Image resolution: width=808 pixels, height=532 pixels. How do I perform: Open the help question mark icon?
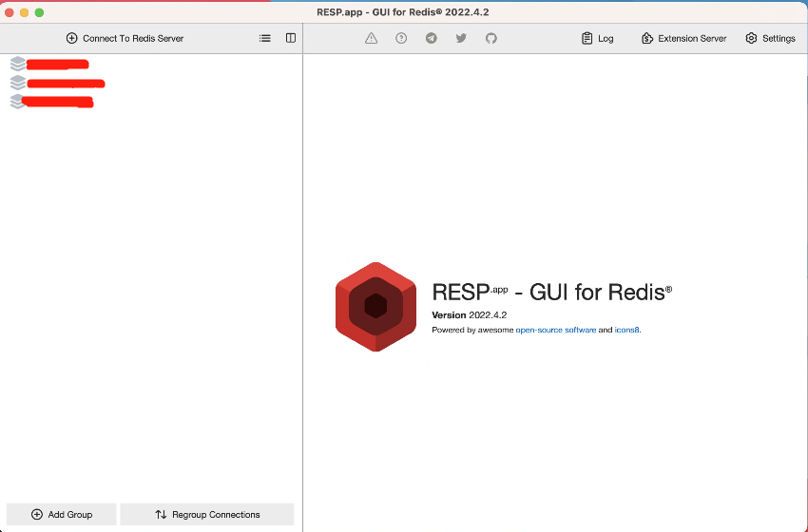[401, 38]
